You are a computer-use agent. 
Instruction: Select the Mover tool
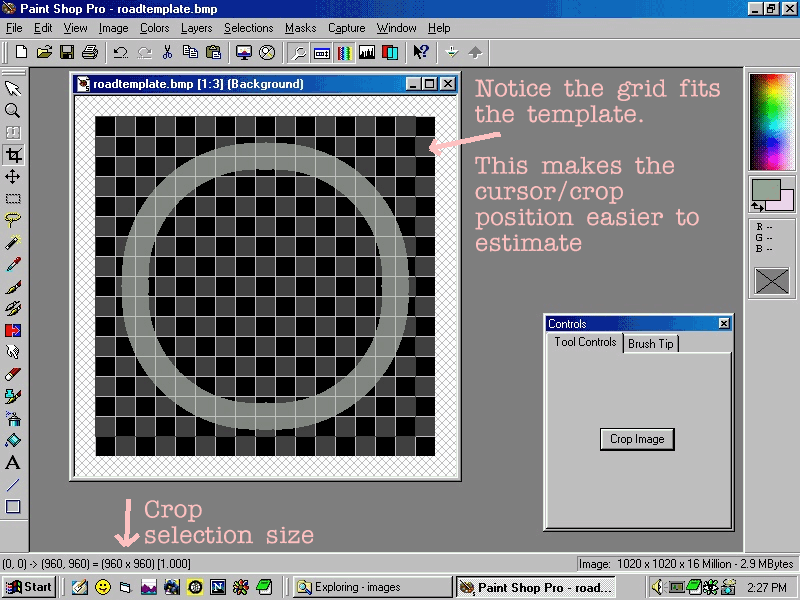(x=13, y=177)
